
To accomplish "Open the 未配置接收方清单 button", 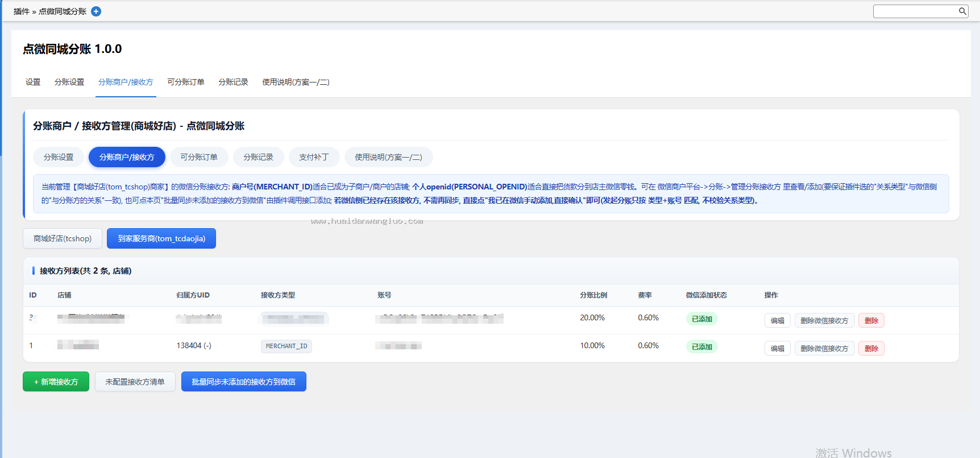I will point(135,382).
